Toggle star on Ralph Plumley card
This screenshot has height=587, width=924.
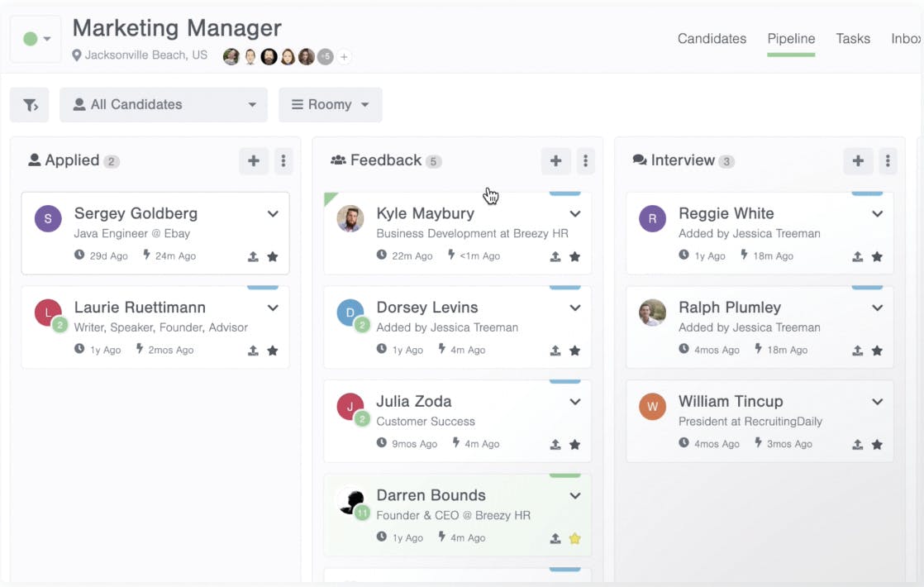click(878, 351)
